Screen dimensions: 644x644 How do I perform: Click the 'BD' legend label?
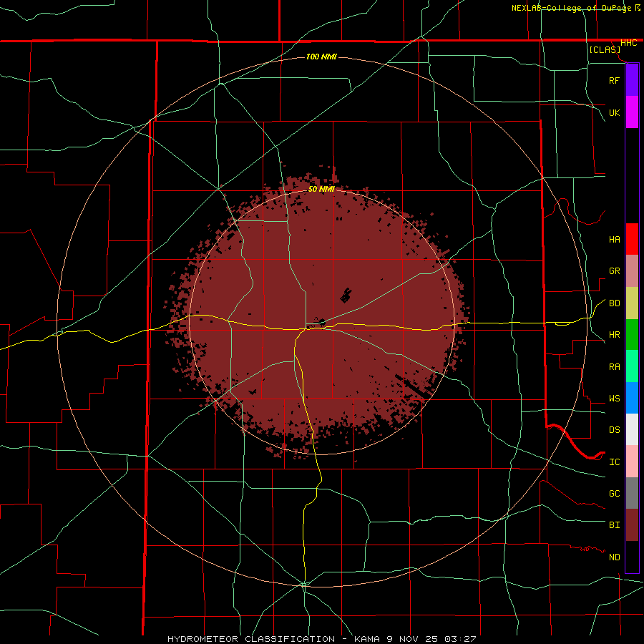pos(614,303)
